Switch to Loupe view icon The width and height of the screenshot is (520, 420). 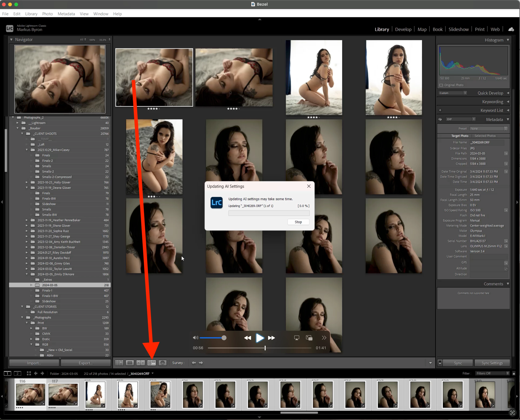(x=130, y=363)
